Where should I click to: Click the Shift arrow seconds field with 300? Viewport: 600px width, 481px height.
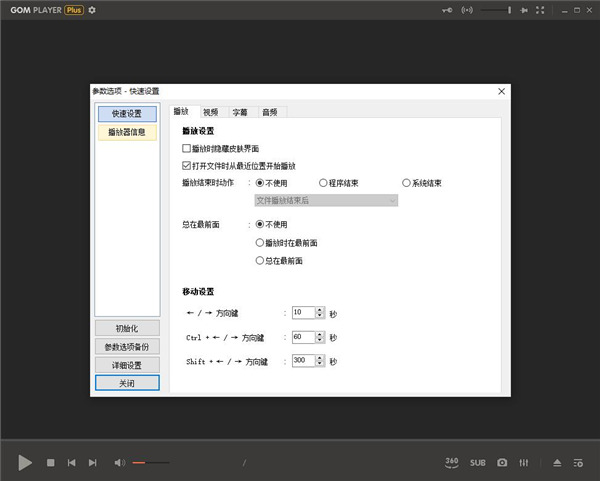pos(304,360)
